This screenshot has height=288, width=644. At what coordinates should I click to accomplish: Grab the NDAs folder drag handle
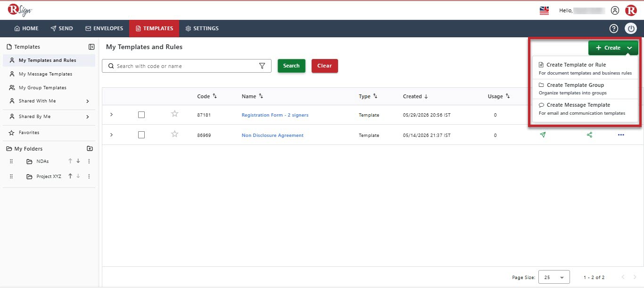(x=11, y=161)
